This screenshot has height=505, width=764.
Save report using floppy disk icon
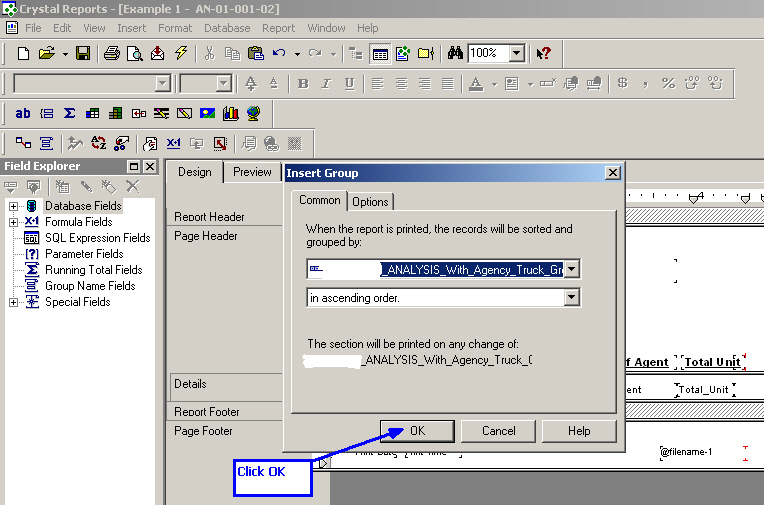(x=83, y=53)
